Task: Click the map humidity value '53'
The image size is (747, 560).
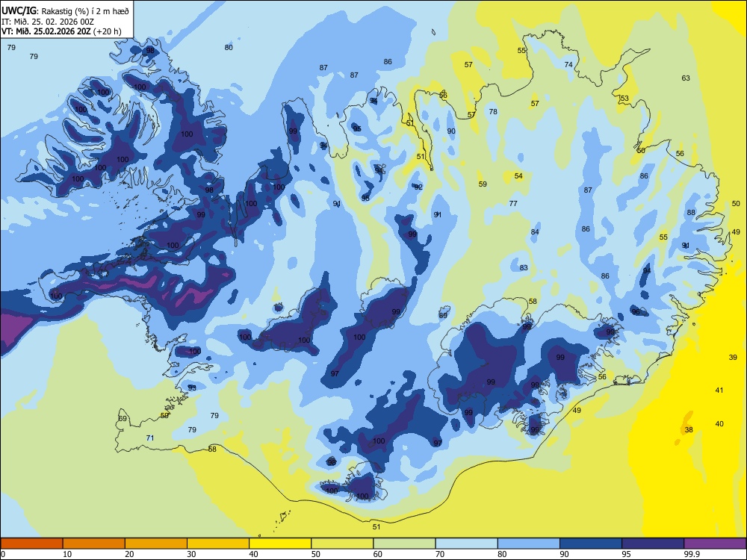Action: coord(624,99)
